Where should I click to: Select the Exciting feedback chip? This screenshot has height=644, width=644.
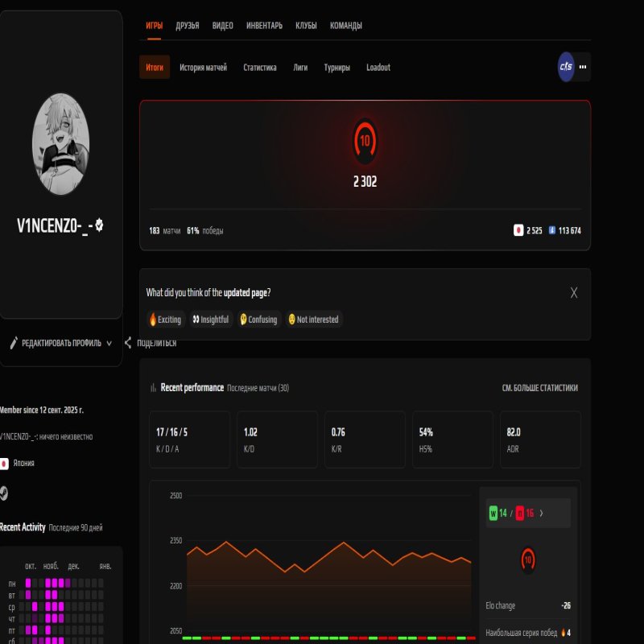point(164,320)
